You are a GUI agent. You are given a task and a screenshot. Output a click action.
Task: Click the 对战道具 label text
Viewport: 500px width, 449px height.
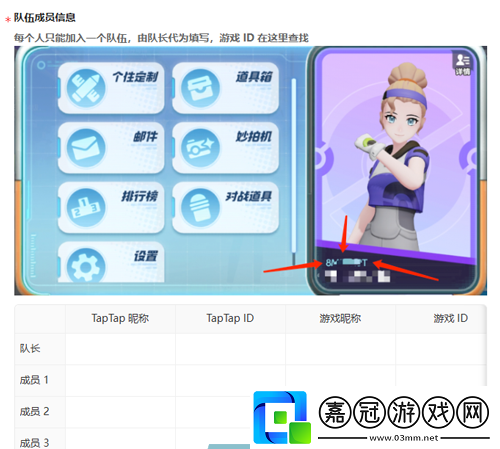point(248,196)
